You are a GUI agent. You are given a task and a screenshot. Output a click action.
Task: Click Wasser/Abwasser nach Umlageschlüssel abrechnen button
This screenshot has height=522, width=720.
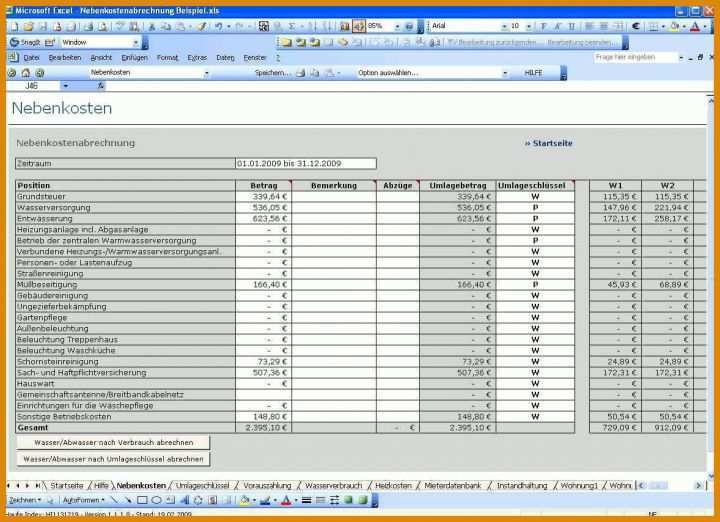(113, 459)
